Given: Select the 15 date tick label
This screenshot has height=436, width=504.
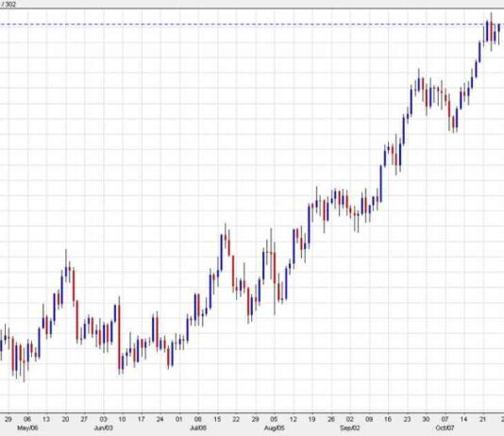Looking at the screenshot, I should [x=217, y=419].
